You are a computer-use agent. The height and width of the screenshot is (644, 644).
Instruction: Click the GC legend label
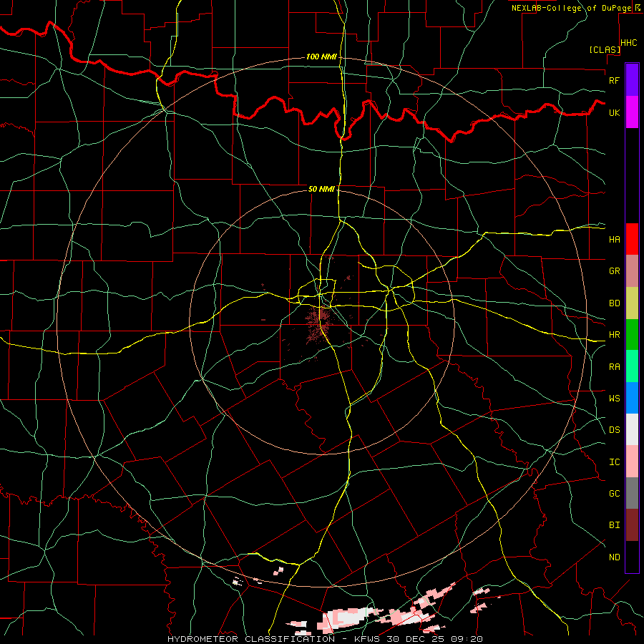click(x=614, y=494)
